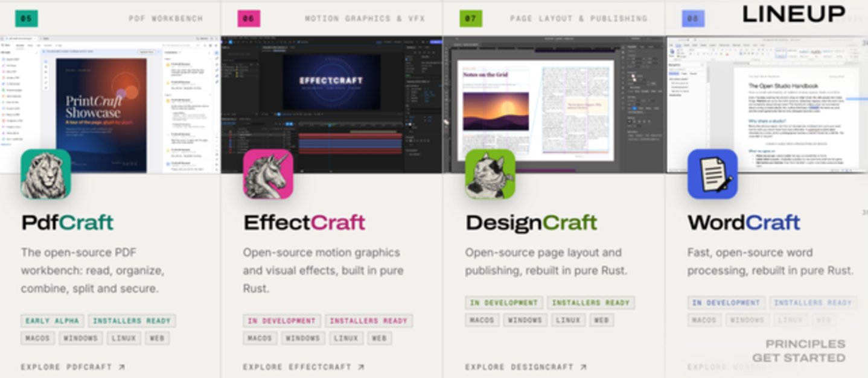The image size is (868, 378).
Task: Click the Windows tag under DesignCraft
Action: click(525, 320)
